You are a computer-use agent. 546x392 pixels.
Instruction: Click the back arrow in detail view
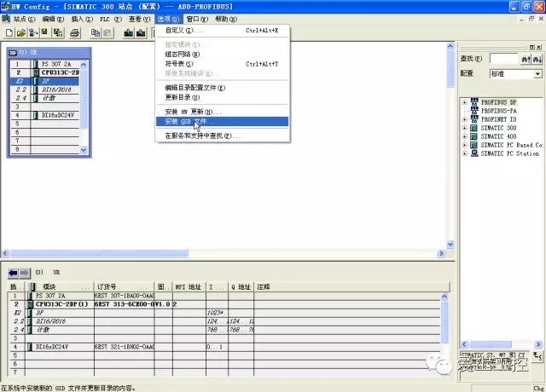14,273
